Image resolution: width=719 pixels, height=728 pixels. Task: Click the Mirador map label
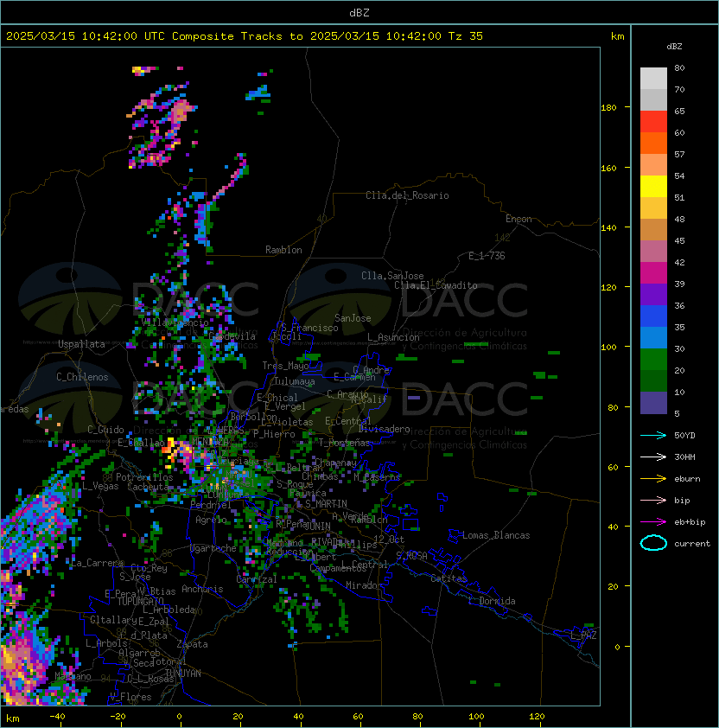[365, 585]
